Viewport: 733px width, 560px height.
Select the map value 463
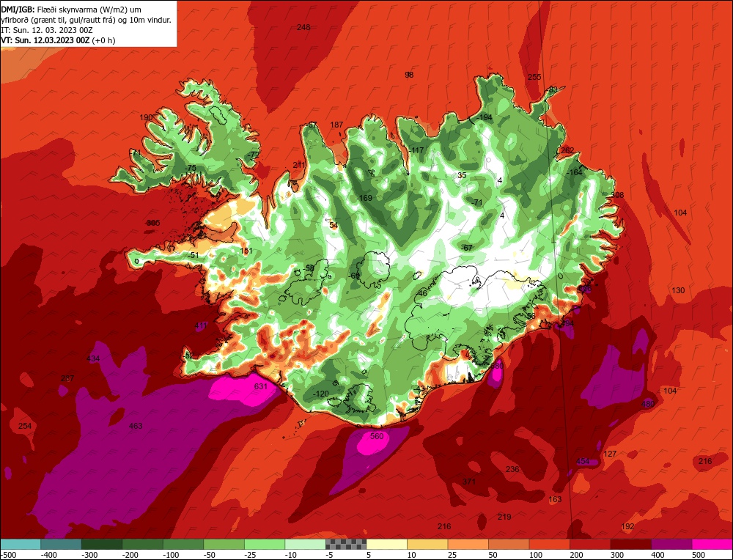click(x=136, y=426)
